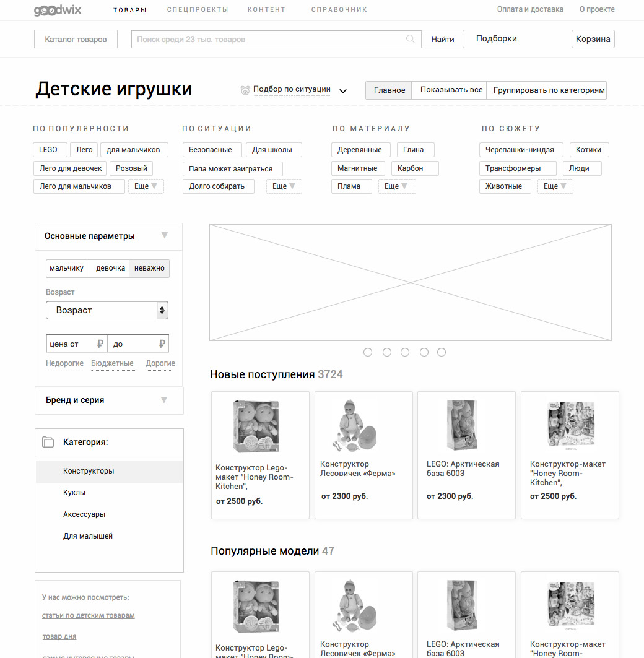Click the goodwix logo
This screenshot has height=658, width=644.
click(x=58, y=10)
